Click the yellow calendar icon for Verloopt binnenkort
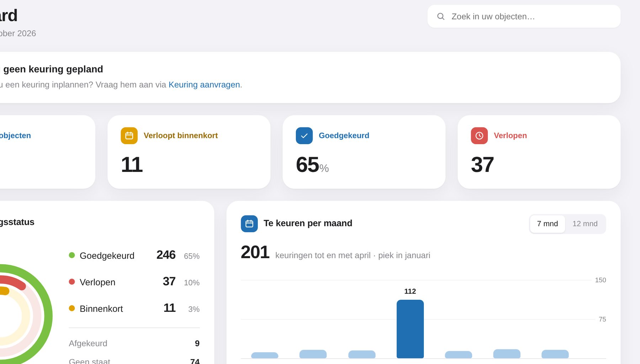 [129, 136]
